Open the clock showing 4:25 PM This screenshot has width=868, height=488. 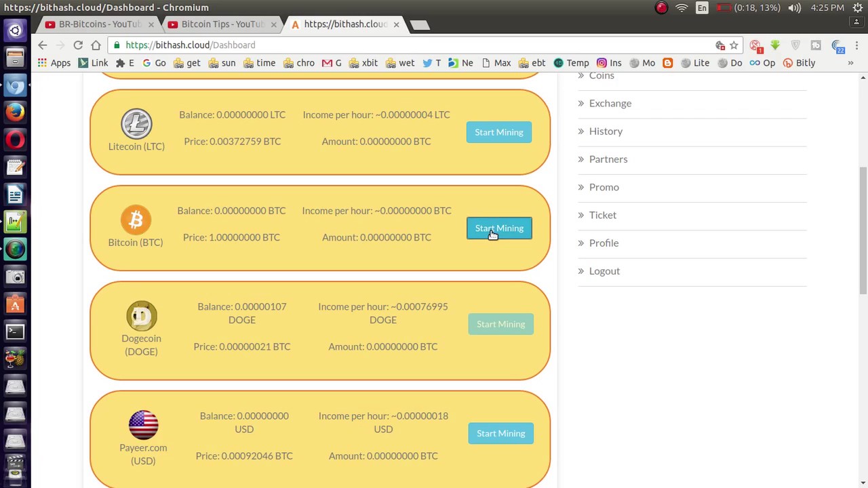coord(827,7)
